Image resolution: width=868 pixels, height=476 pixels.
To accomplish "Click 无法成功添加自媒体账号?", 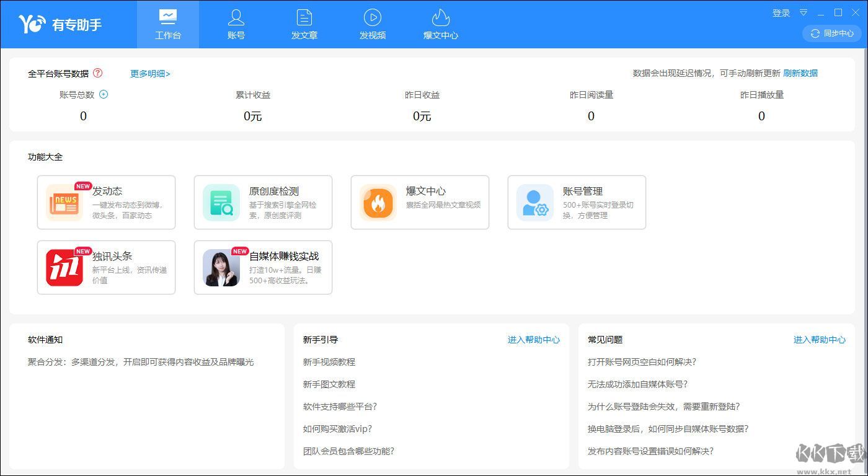I will click(638, 384).
